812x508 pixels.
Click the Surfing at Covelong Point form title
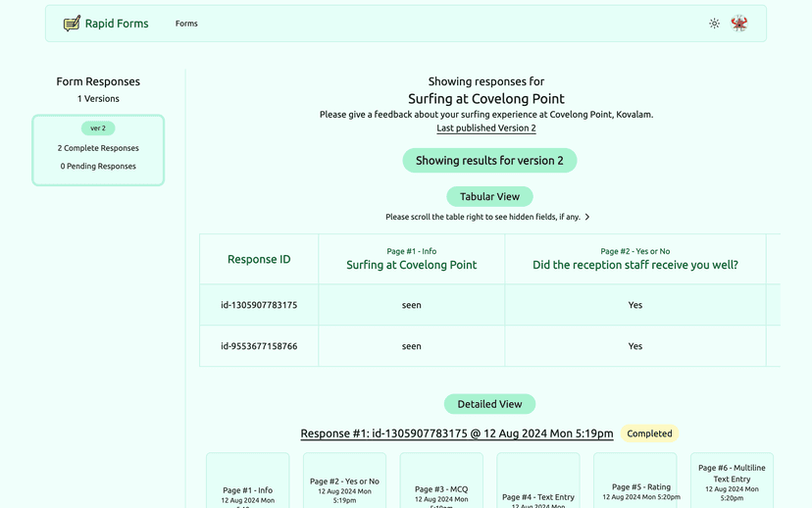point(485,98)
